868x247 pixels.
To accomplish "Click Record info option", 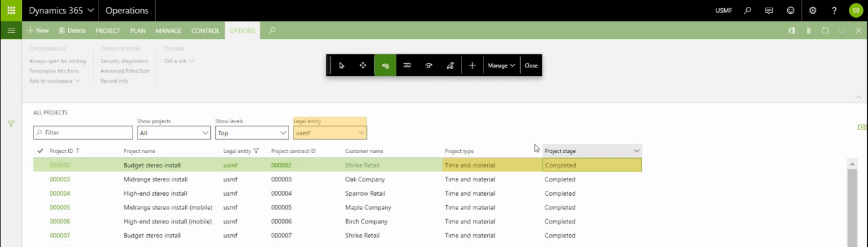I will (x=114, y=81).
